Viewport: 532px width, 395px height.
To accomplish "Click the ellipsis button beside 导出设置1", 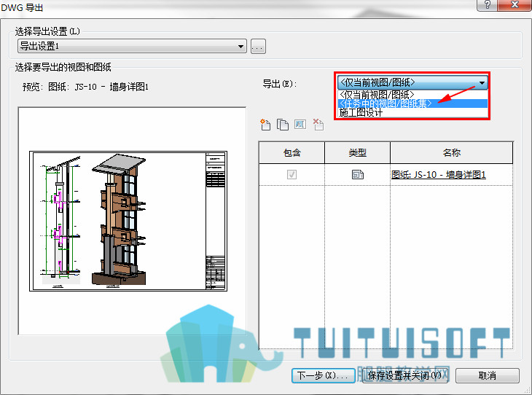I will [x=258, y=46].
